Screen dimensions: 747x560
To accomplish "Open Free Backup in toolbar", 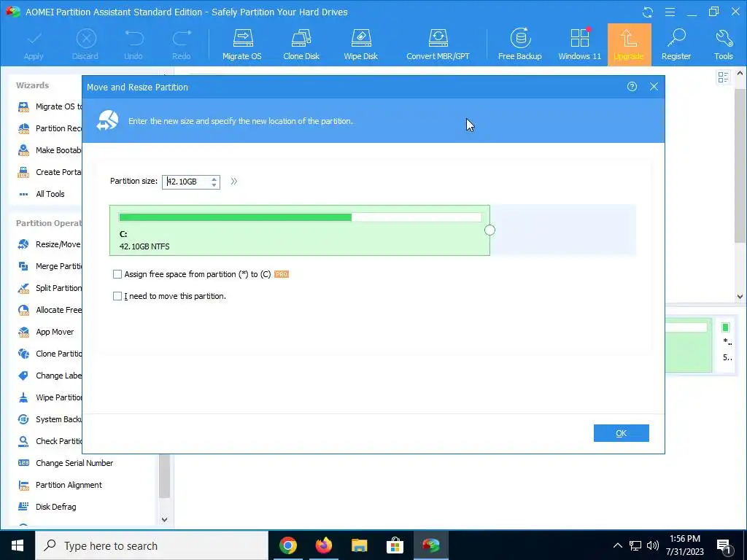I will tap(519, 45).
